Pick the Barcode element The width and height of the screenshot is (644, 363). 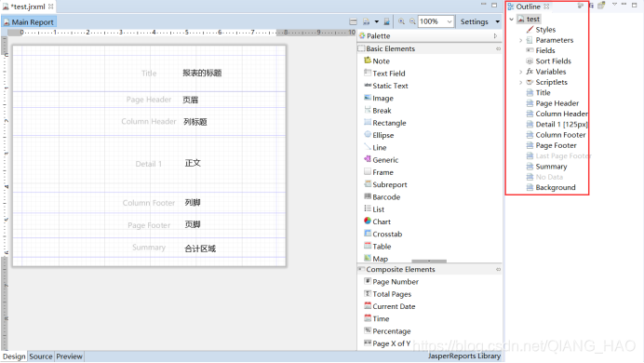[x=382, y=196]
